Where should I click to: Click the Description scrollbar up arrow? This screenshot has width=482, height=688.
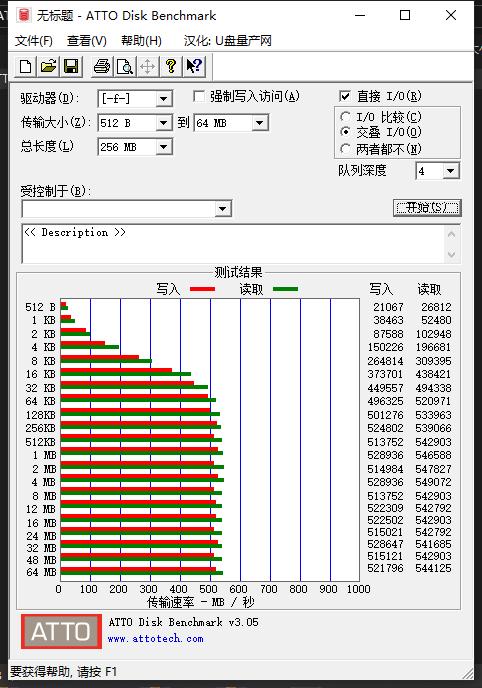click(451, 235)
